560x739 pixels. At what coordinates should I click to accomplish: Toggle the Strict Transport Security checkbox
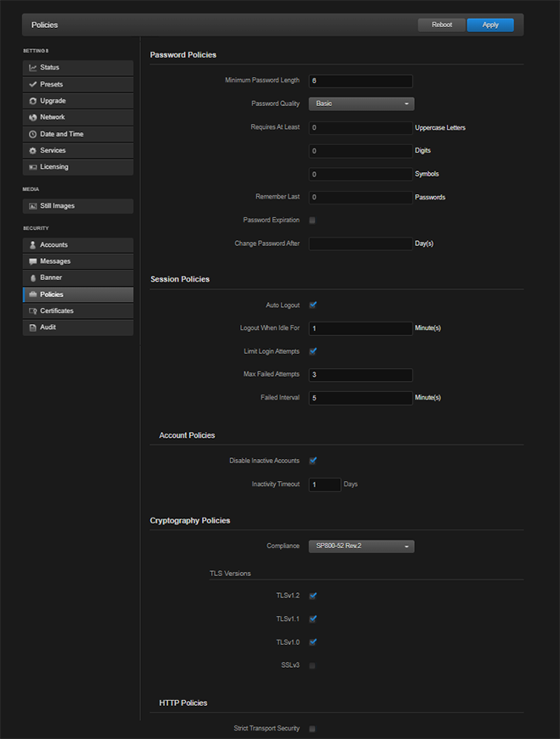coord(312,729)
